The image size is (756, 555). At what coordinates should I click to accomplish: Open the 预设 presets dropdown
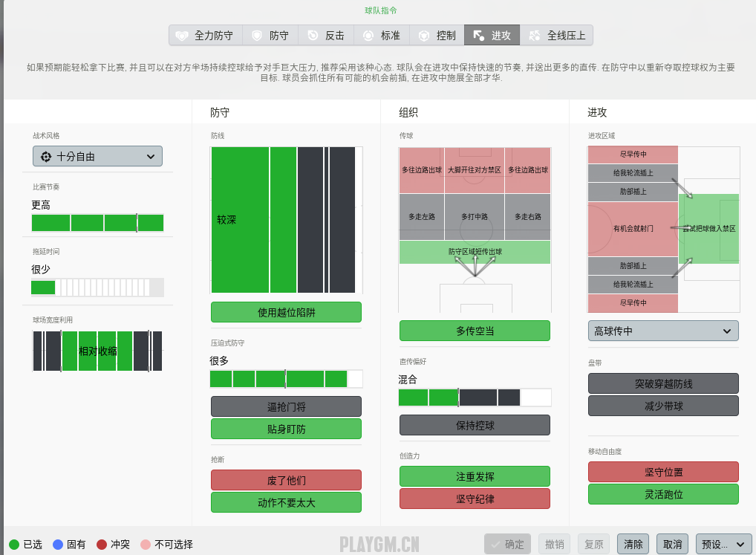(724, 545)
